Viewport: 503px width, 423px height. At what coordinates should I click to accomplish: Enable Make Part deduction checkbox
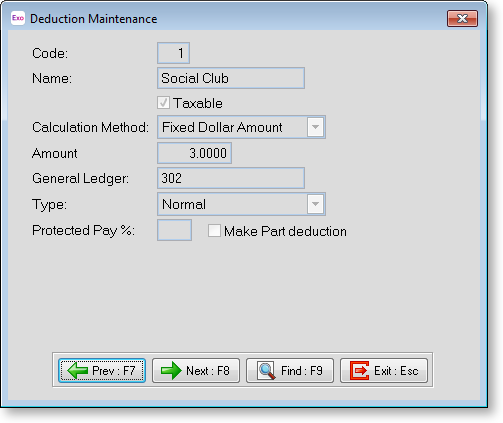(214, 231)
